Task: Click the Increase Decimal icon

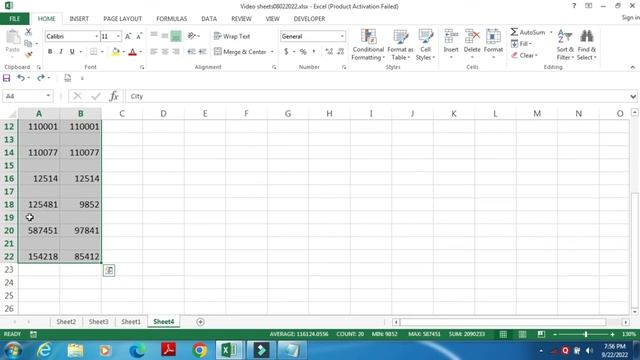Action: (x=329, y=51)
